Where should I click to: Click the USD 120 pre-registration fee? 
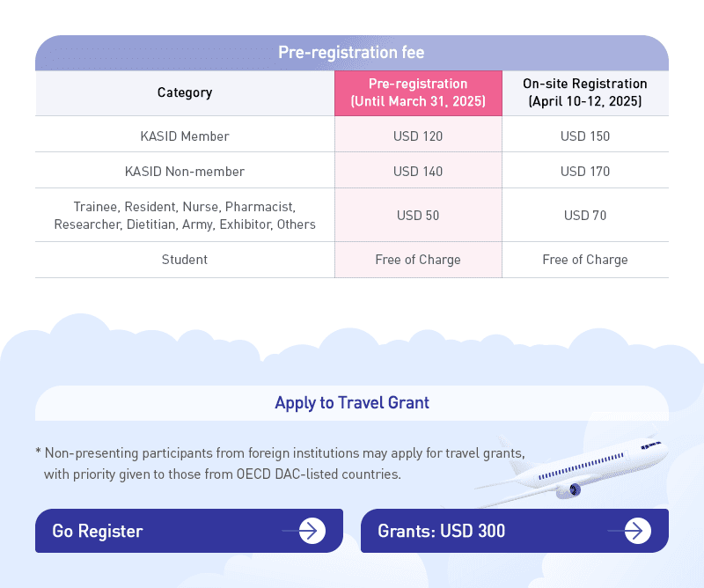(x=418, y=136)
